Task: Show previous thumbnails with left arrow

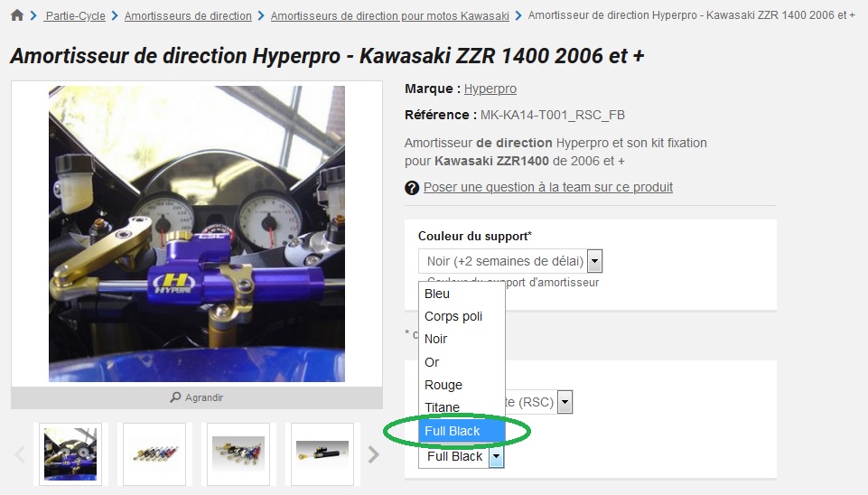Action: tap(20, 454)
